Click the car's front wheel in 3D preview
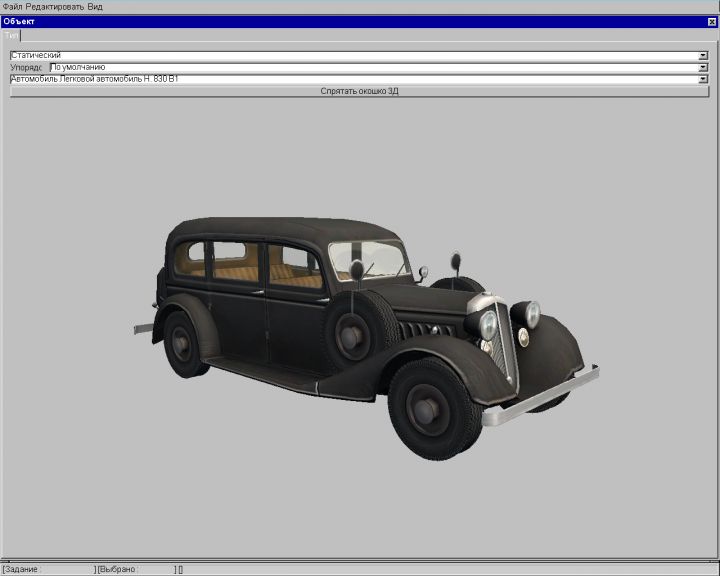The image size is (720, 576). pos(426,409)
